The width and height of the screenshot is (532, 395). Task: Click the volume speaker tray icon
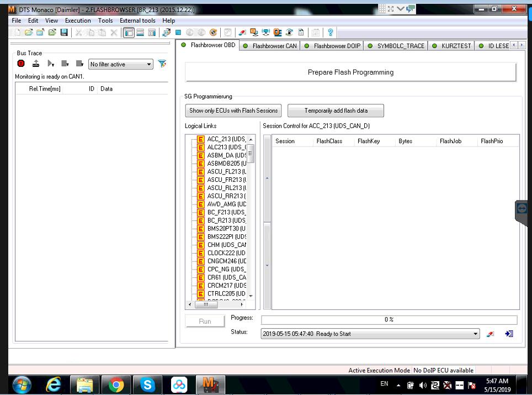click(x=423, y=385)
